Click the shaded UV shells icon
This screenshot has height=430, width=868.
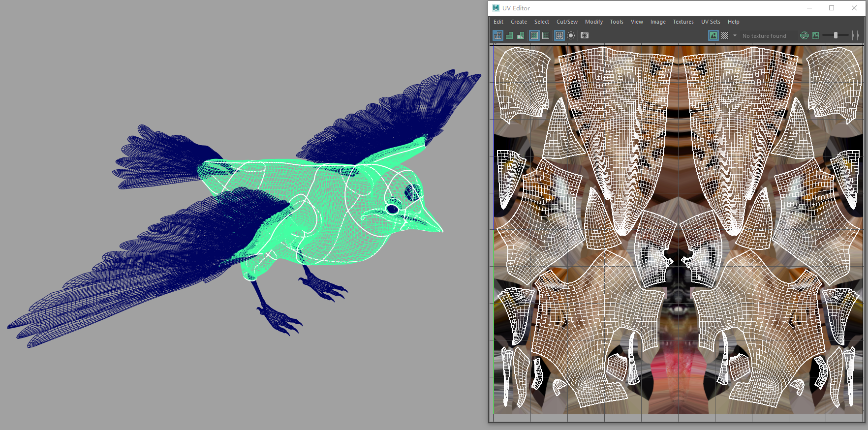click(509, 35)
